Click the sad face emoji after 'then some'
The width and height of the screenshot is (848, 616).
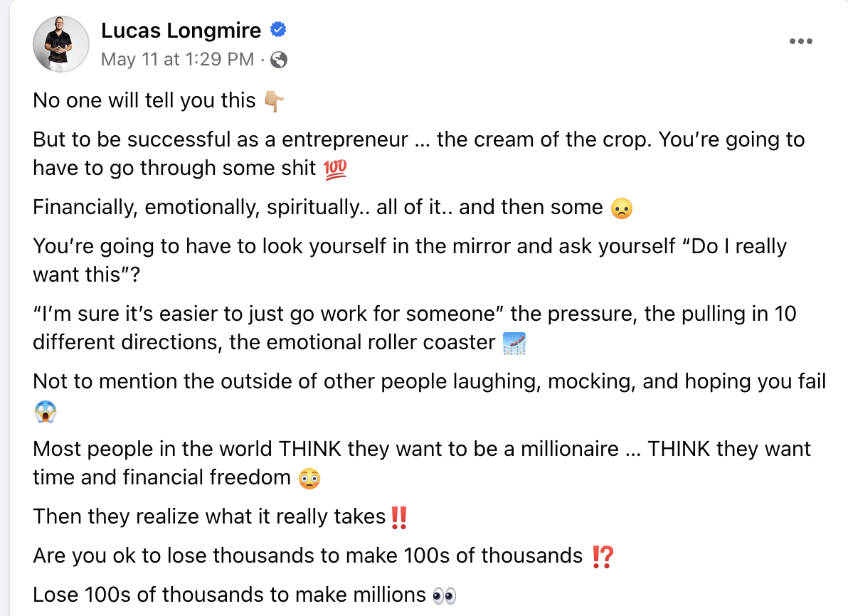(621, 208)
